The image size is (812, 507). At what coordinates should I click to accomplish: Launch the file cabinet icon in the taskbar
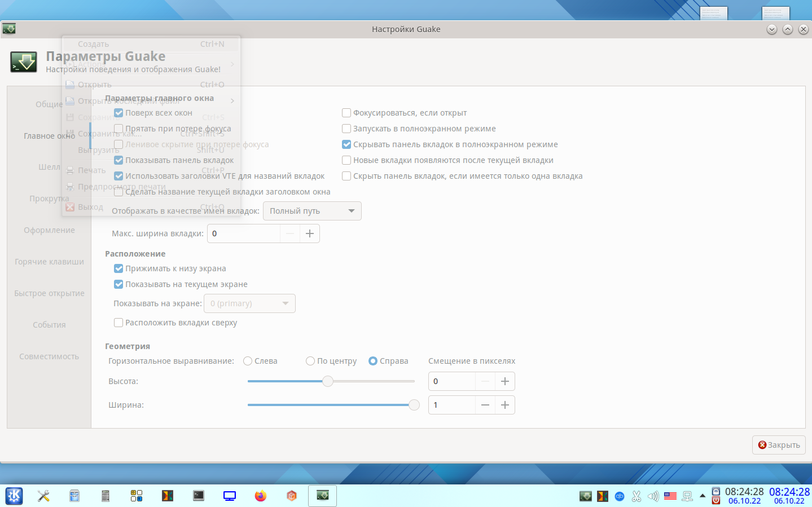click(x=74, y=496)
